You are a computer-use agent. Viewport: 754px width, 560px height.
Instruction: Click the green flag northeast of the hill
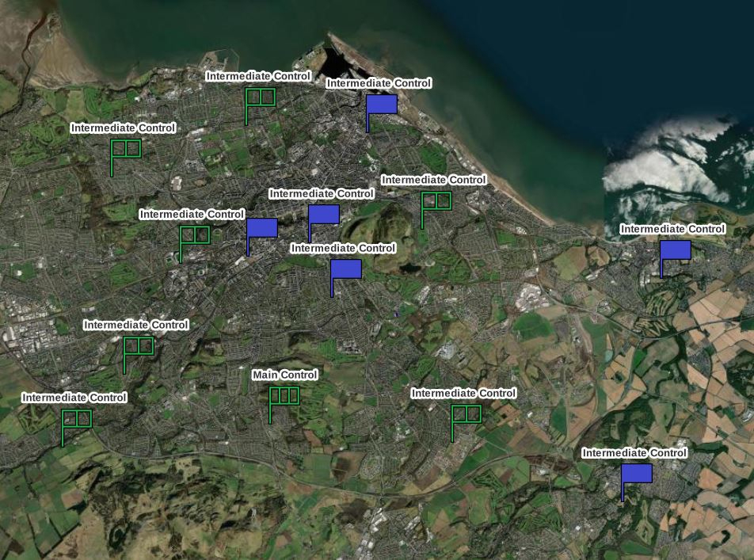pyautogui.click(x=436, y=201)
